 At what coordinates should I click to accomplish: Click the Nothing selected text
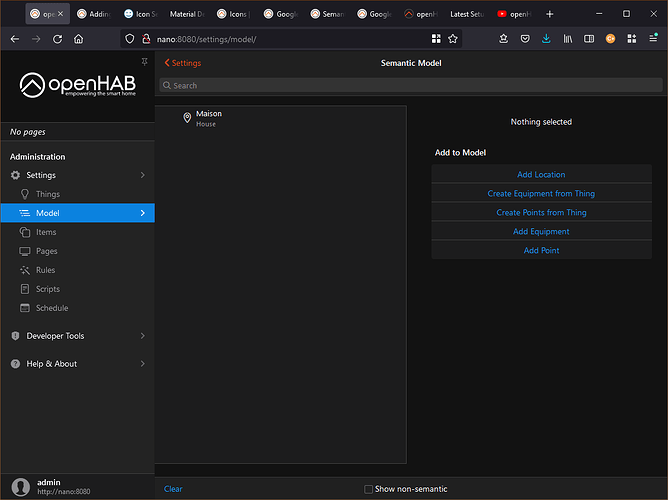pyautogui.click(x=541, y=122)
